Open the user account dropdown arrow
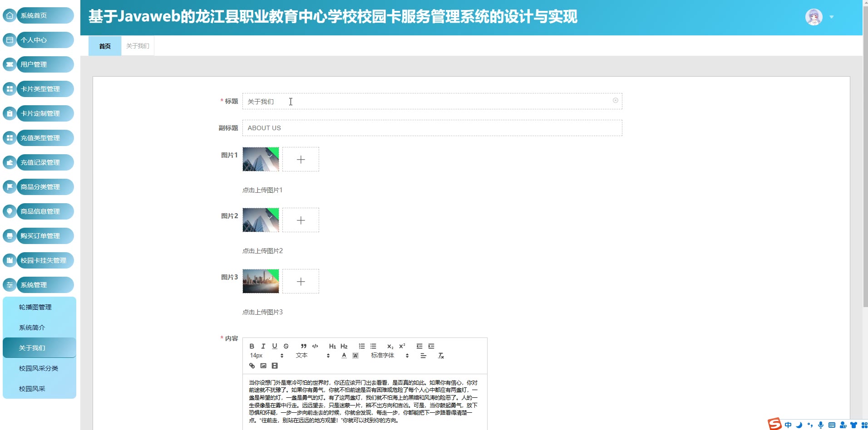868x430 pixels. pos(831,17)
